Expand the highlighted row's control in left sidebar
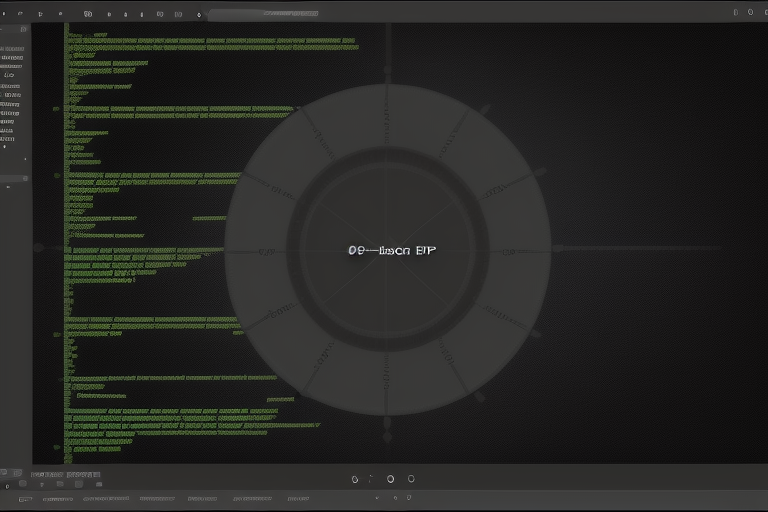The height and width of the screenshot is (512, 768). pyautogui.click(x=26, y=178)
